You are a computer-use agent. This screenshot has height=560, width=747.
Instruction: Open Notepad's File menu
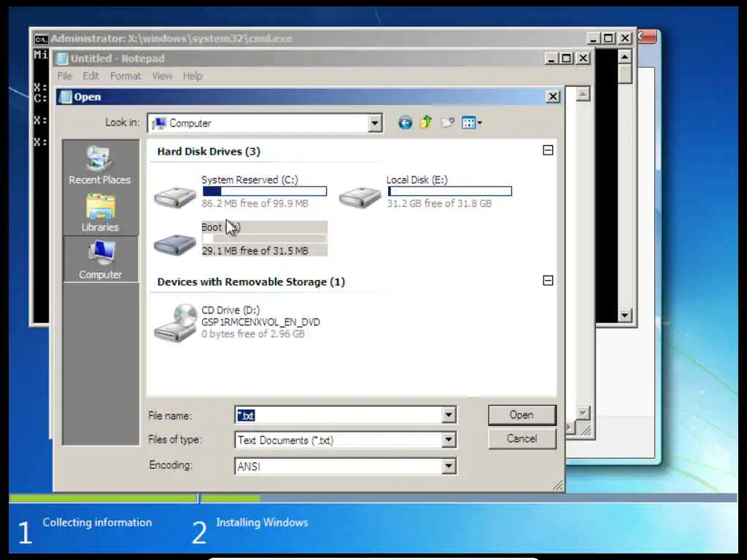[64, 76]
